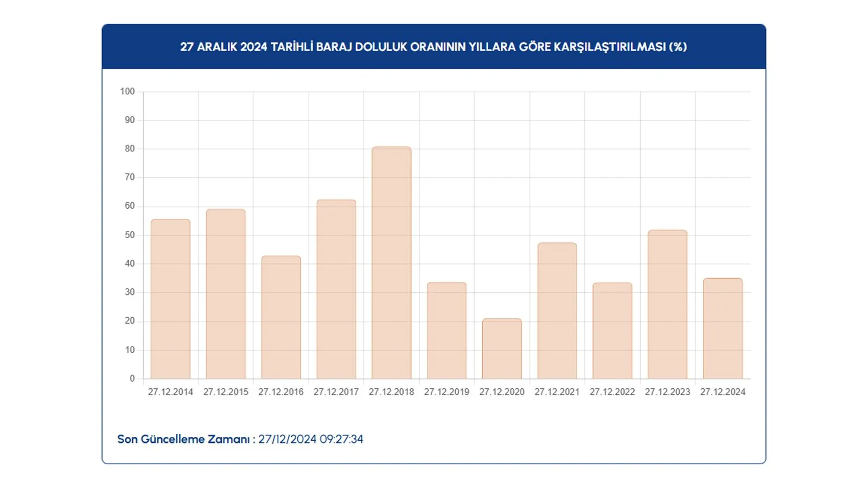Select the 27.12.2024 bar
868x488 pixels.
(723, 329)
